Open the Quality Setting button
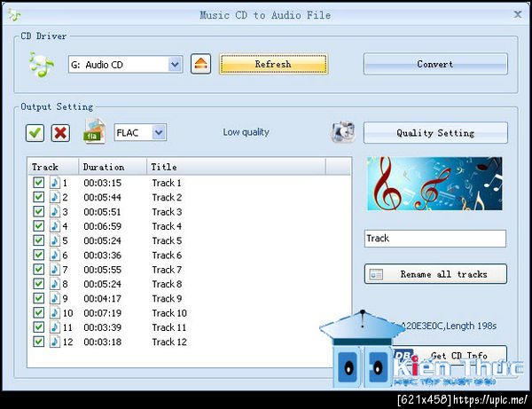Viewport: 532px width, 409px height. coord(435,133)
